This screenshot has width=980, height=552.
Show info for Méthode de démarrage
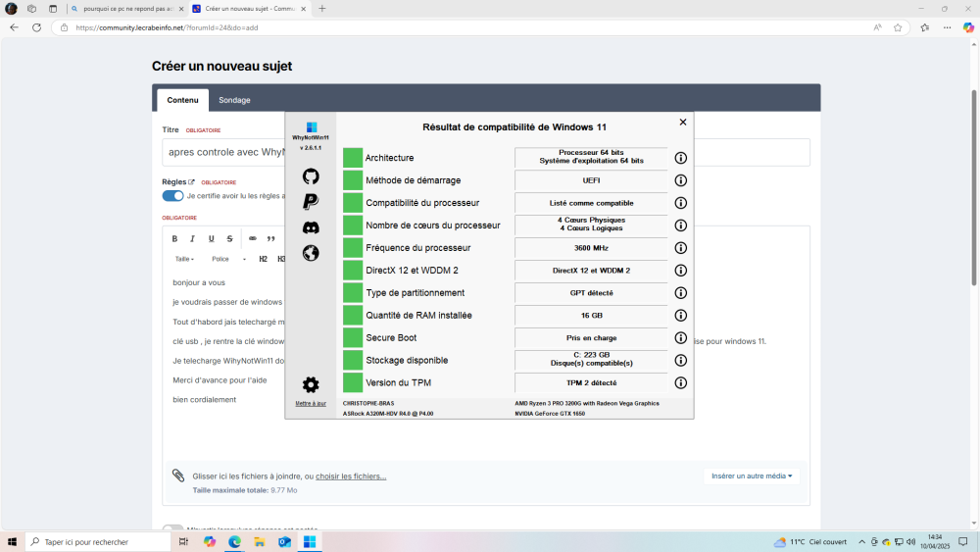pyautogui.click(x=681, y=180)
